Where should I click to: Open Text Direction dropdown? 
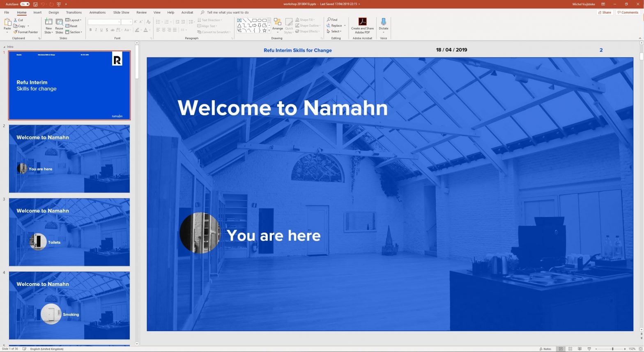[x=210, y=20]
